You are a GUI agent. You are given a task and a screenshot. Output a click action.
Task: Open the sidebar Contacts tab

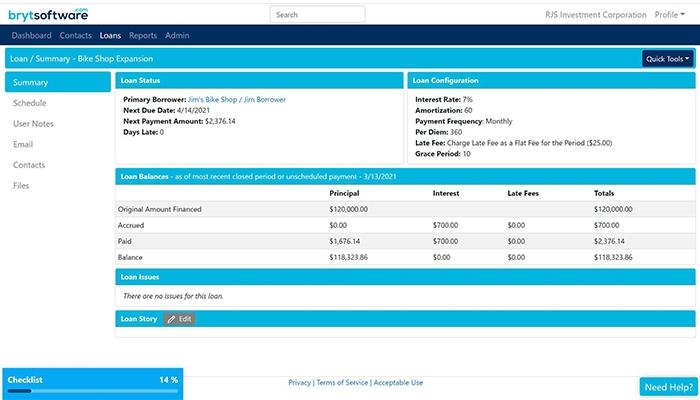tap(29, 165)
